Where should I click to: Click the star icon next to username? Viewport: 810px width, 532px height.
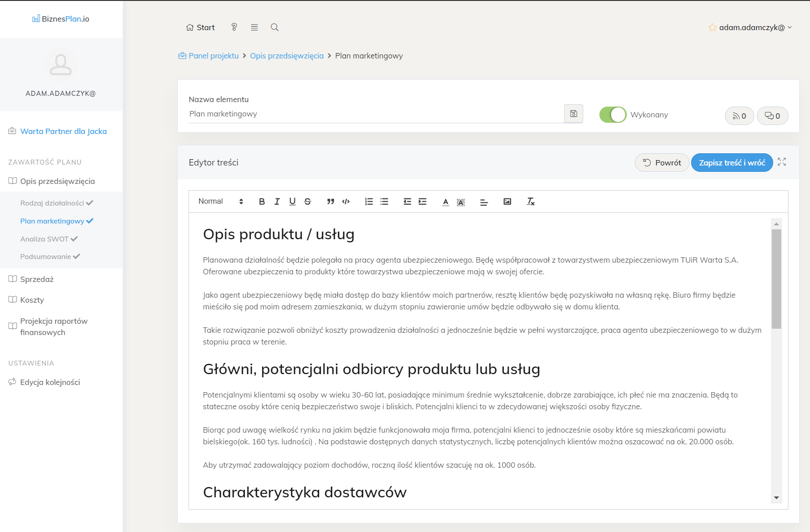(x=712, y=27)
